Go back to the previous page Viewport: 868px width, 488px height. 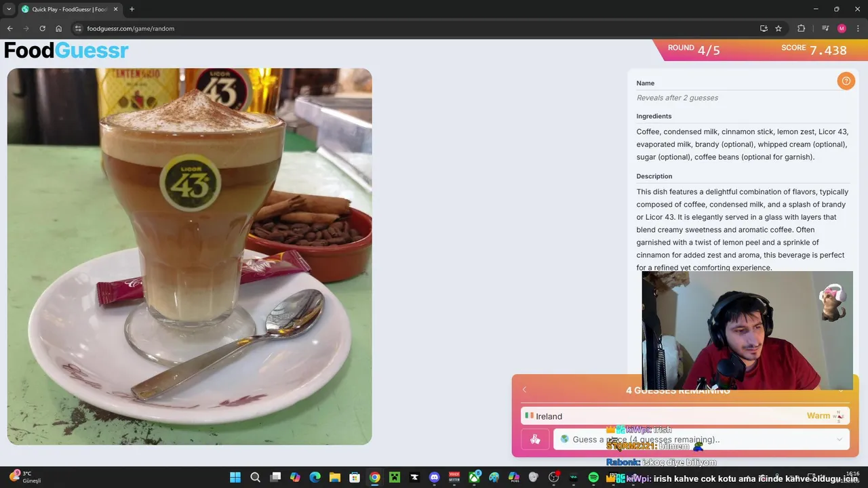coord(9,28)
